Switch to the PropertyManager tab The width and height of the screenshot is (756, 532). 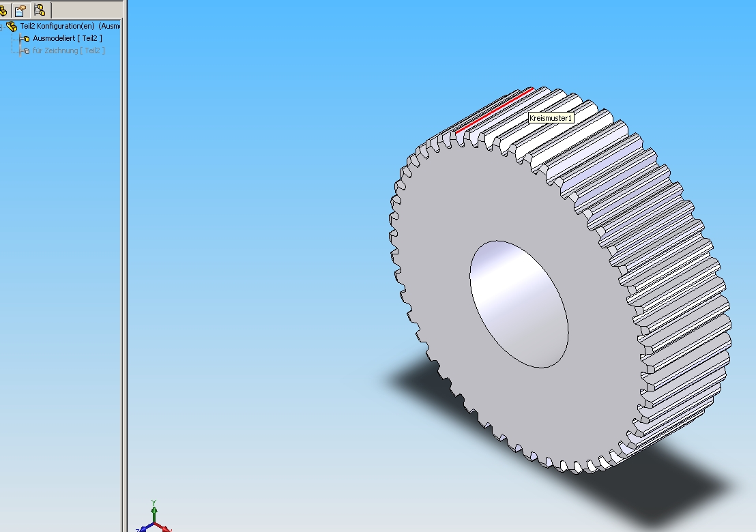pyautogui.click(x=20, y=10)
